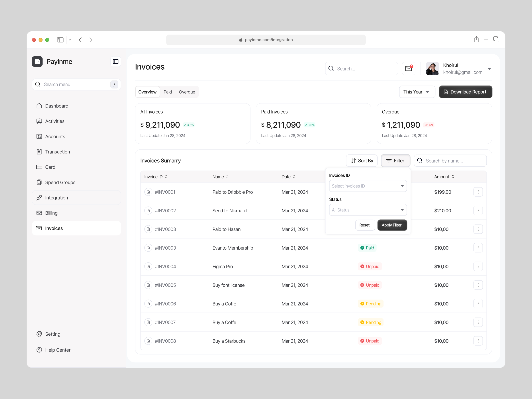This screenshot has height=399, width=532.
Task: Click the Help Center question mark icon
Action: [39, 350]
